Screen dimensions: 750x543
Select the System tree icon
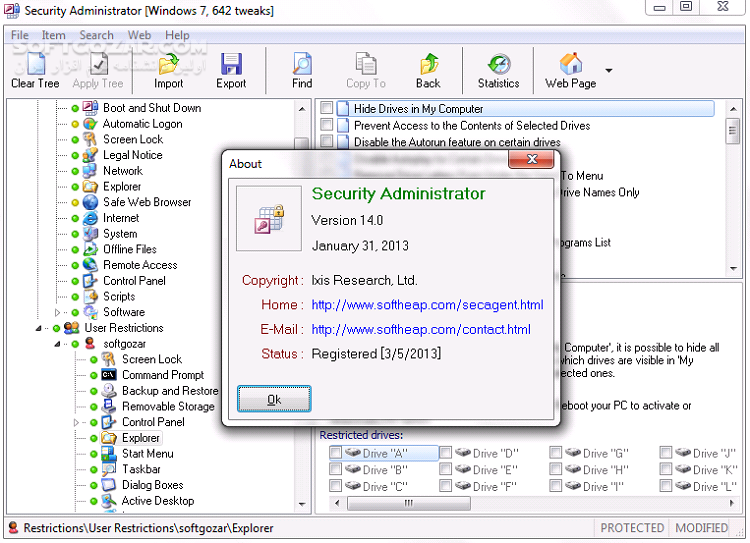(90, 234)
